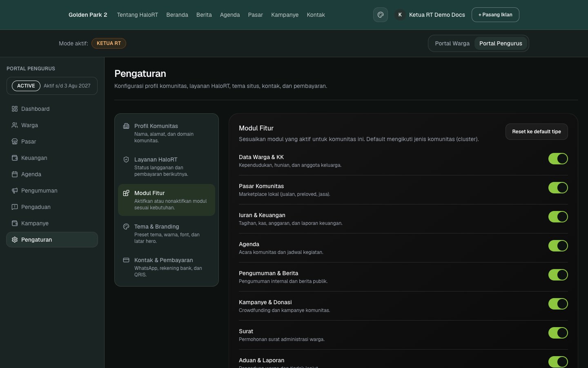This screenshot has width=588, height=368.
Task: Click the Kontak & Pembayaran card icon
Action: 126,260
